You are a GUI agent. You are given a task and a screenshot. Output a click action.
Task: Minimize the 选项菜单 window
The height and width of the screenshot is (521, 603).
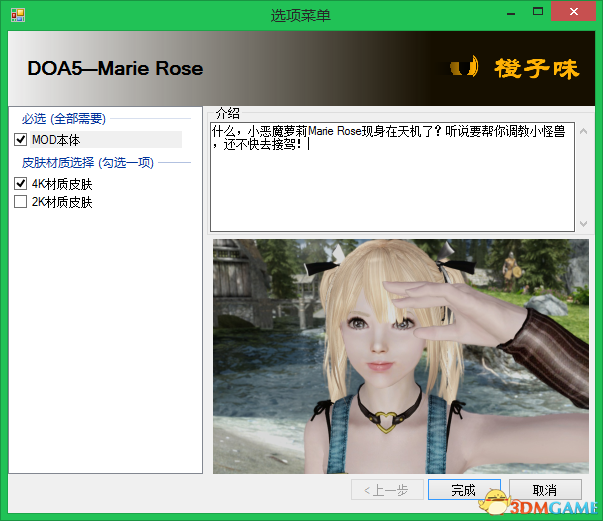point(513,11)
